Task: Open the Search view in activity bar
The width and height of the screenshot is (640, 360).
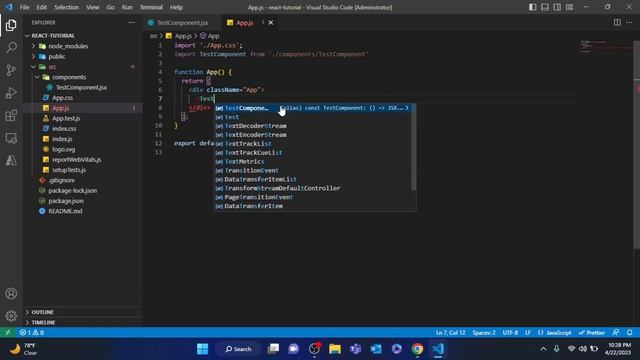Action: (11, 48)
